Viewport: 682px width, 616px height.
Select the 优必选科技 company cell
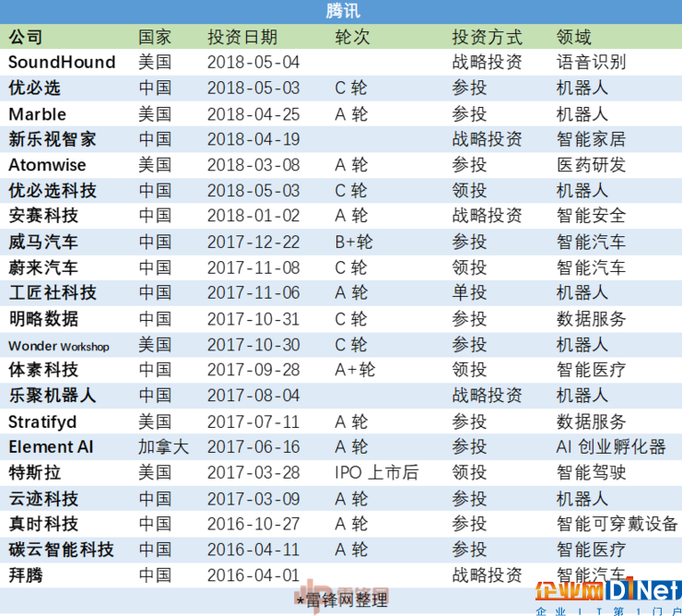[x=53, y=191]
